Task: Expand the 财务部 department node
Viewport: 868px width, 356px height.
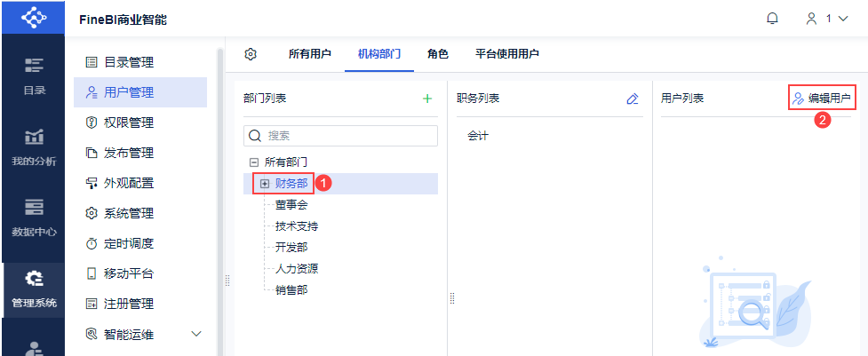Action: point(264,183)
